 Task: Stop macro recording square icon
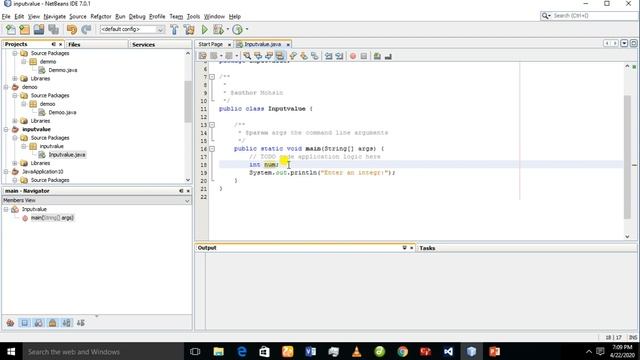coord(364,56)
